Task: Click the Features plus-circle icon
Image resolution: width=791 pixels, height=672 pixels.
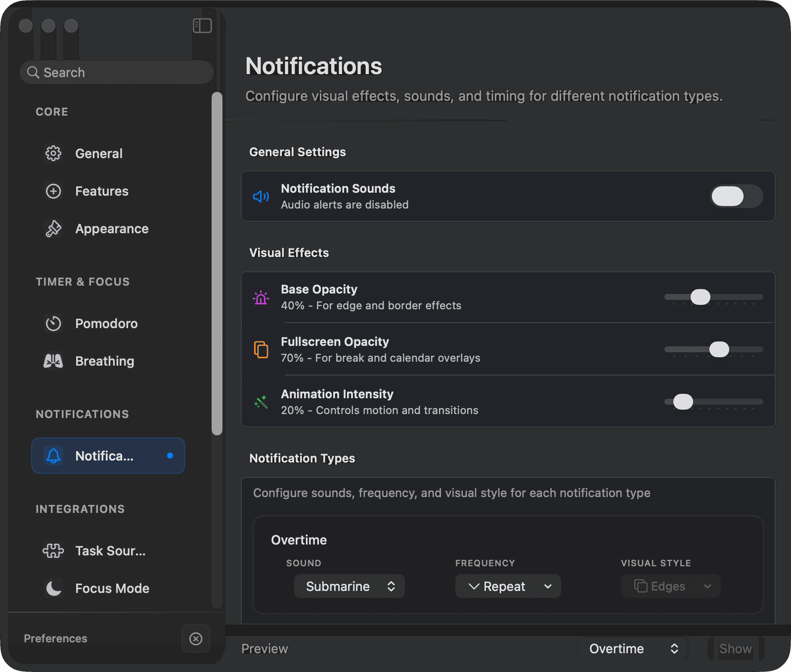Action: (53, 191)
